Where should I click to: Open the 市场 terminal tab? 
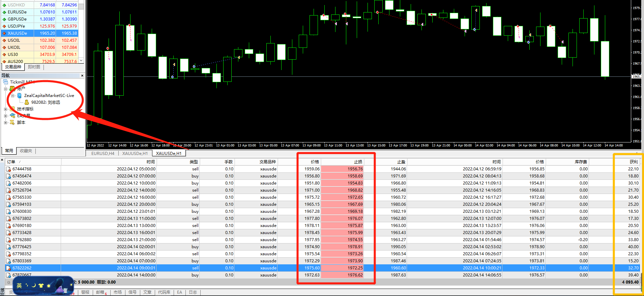118,292
